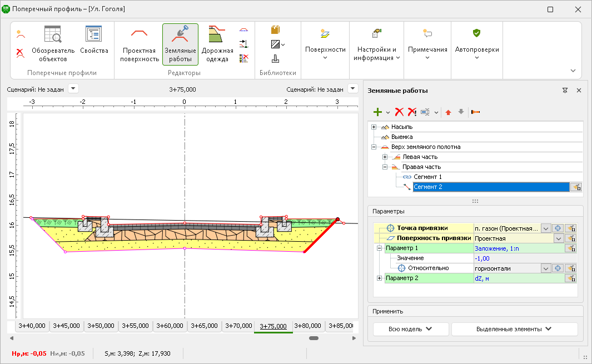
Task: Toggle Земляные работы editor mode
Action: click(180, 44)
